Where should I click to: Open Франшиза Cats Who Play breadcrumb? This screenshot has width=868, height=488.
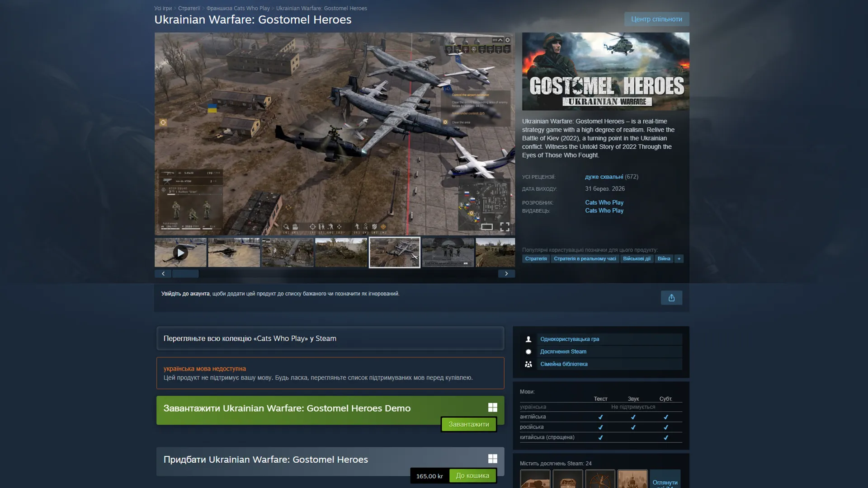click(x=238, y=8)
